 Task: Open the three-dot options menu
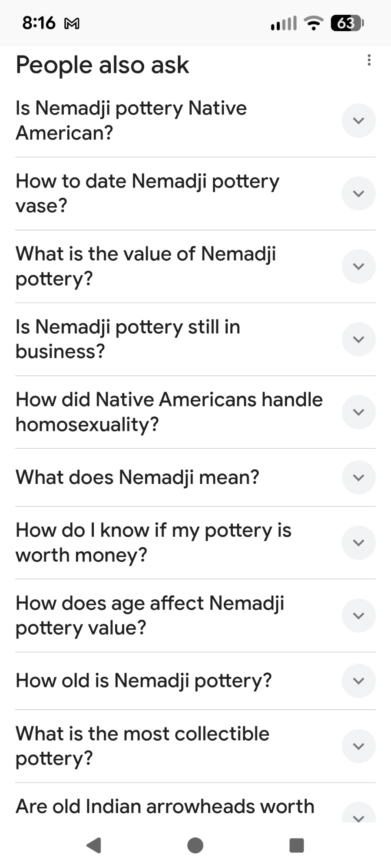coord(369,60)
